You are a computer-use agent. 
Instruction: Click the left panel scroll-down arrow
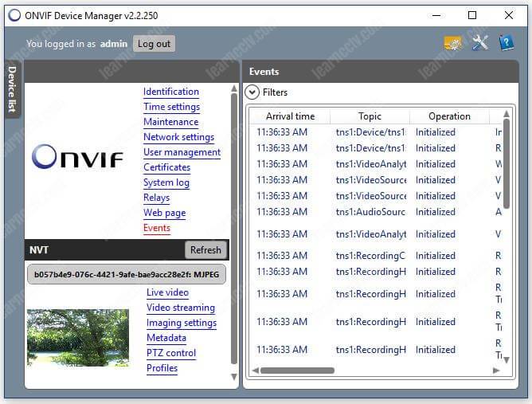click(234, 377)
